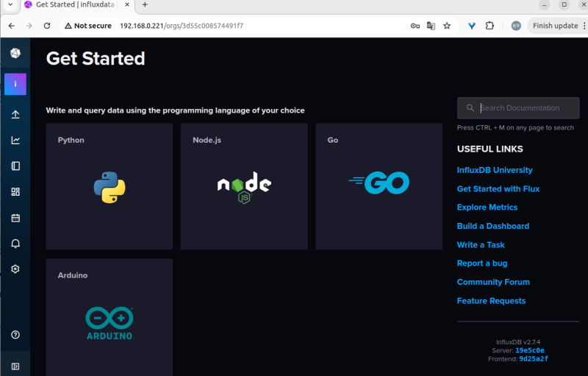Click the InfluxDB logo at sidebar top
588x376 pixels.
(x=15, y=53)
